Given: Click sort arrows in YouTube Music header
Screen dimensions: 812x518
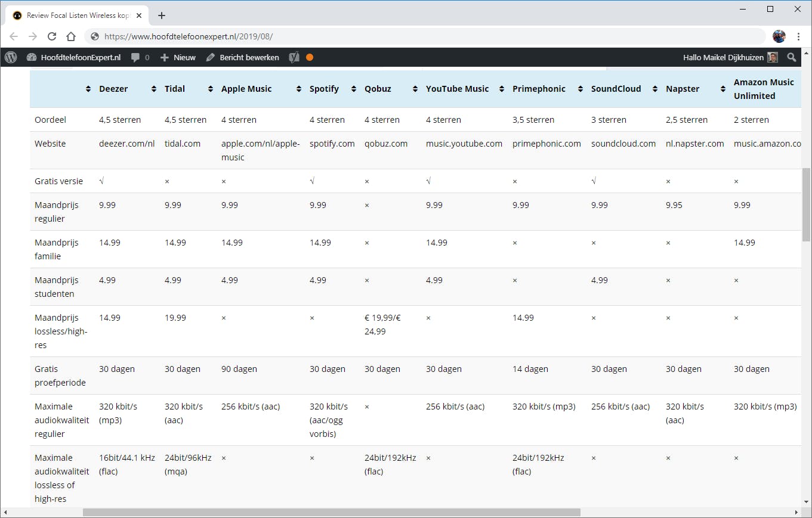Looking at the screenshot, I should click(502, 89).
